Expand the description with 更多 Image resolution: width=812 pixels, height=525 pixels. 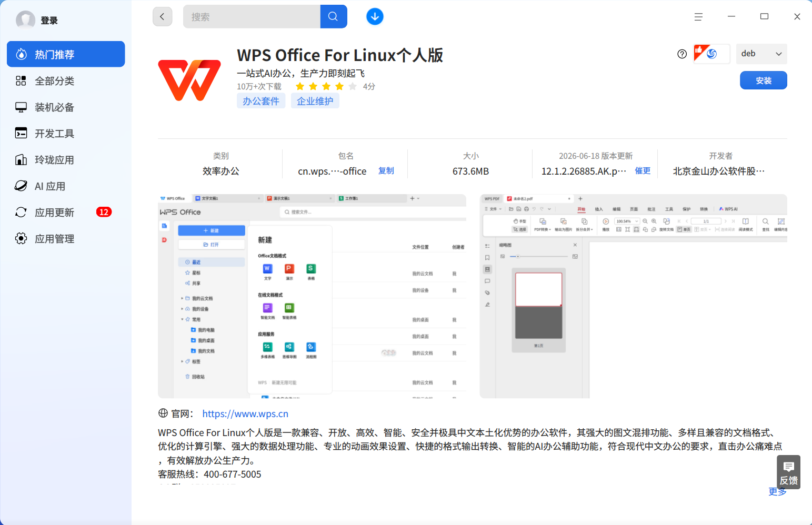[777, 491]
